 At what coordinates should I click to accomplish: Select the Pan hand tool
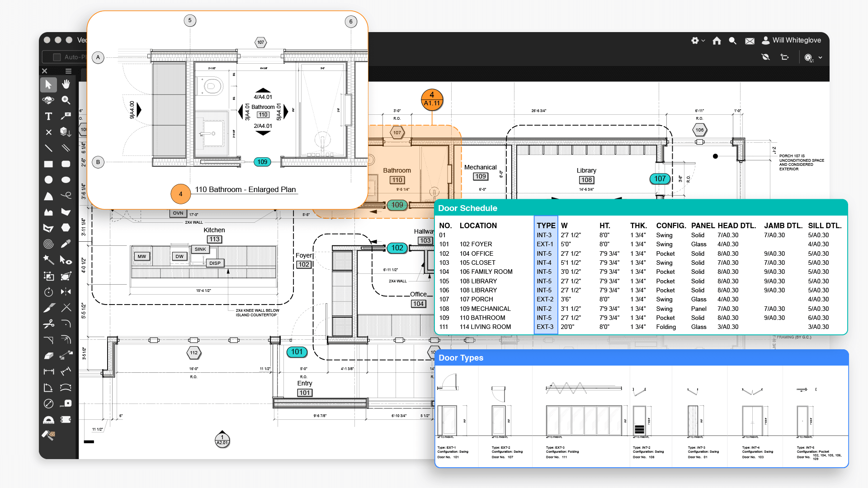coord(66,84)
